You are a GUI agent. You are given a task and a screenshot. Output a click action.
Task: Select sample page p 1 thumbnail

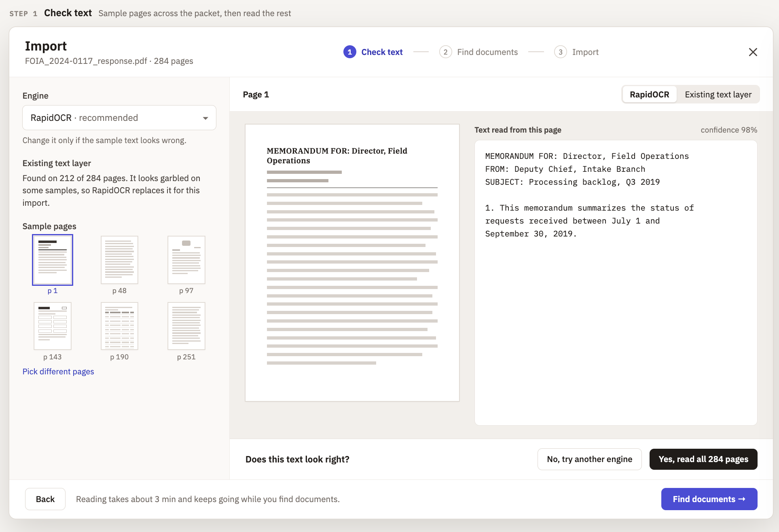point(53,260)
